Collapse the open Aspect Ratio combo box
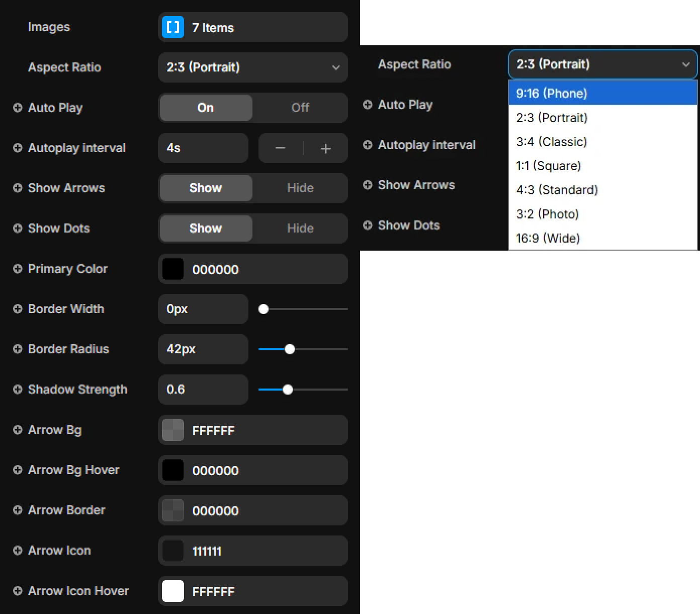Screen dimensions: 700x614 [602, 64]
